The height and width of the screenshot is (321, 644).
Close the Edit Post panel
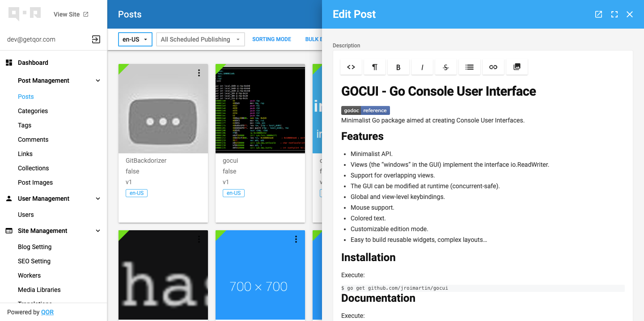coord(630,14)
